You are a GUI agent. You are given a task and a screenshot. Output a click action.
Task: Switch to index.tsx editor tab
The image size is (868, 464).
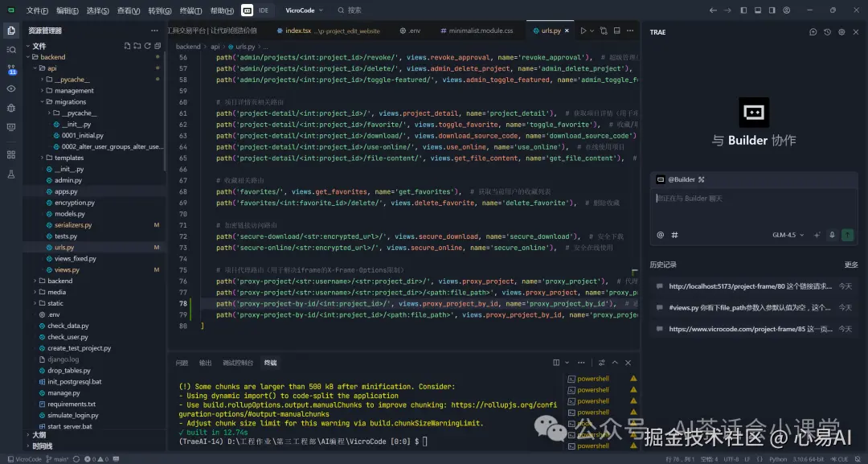(x=328, y=31)
